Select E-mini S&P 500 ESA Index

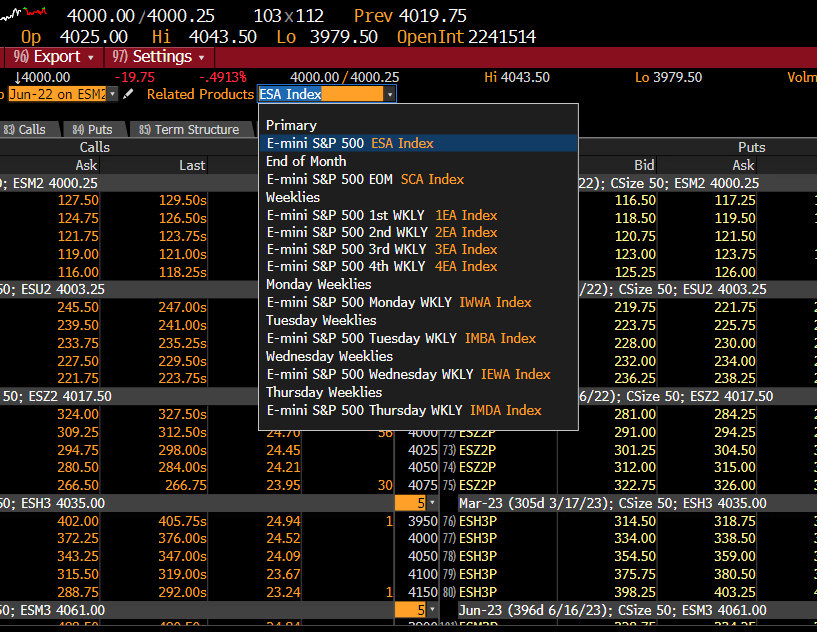(350, 143)
